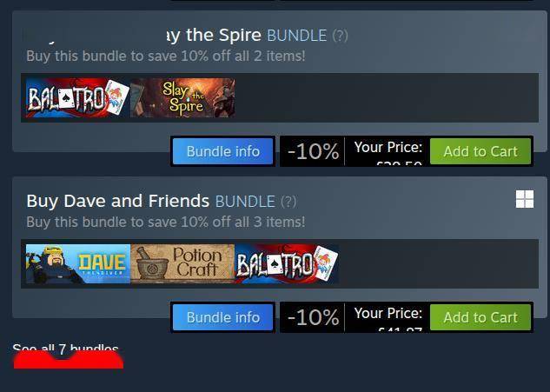This screenshot has height=392, width=550.
Task: Click the -10% discount badge on Dave and Friends bundle
Action: [313, 317]
